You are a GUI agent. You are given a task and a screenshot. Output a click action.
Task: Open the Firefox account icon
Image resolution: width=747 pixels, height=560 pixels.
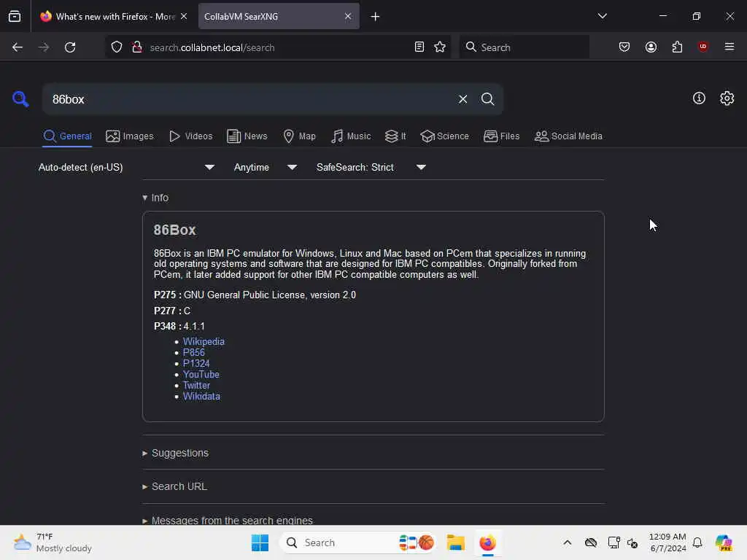(x=651, y=47)
